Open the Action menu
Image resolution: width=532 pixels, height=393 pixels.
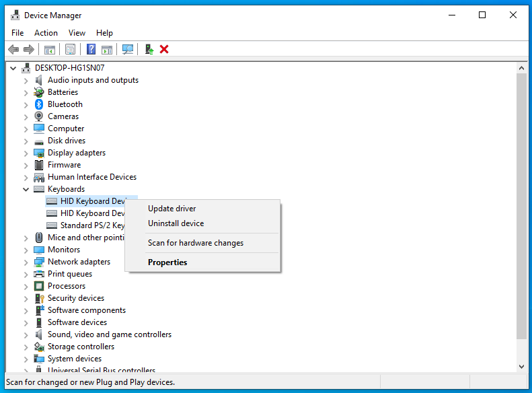click(x=46, y=33)
